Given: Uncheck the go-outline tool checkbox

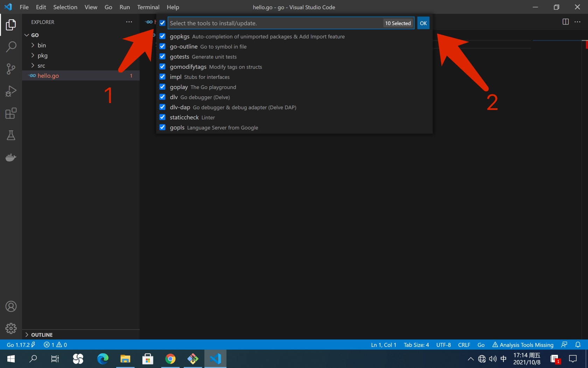Looking at the screenshot, I should (x=162, y=46).
